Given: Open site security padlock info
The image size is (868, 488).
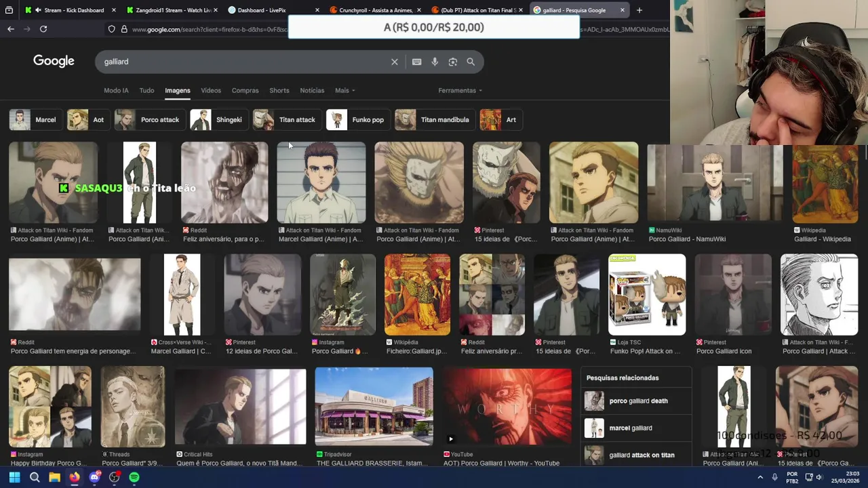Looking at the screenshot, I should coord(124,29).
